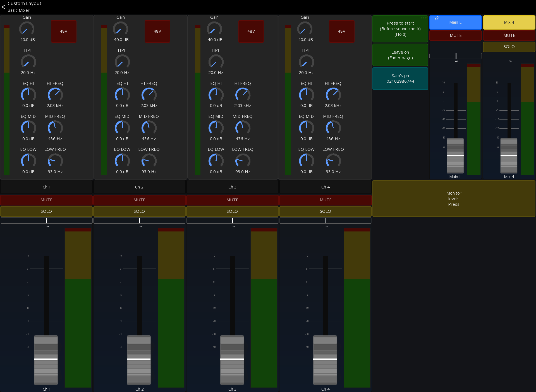Click the Main L fader handle
Screen dimensions: 536x392
(x=455, y=156)
